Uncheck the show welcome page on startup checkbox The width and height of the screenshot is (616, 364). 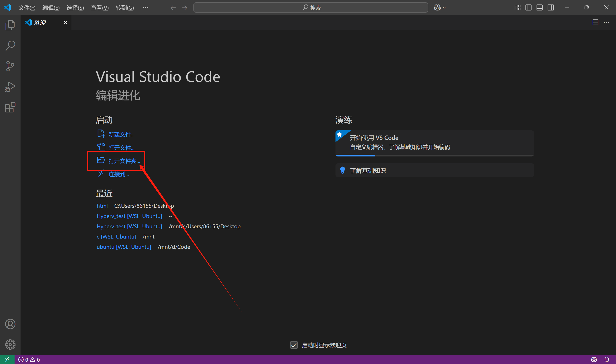point(294,345)
